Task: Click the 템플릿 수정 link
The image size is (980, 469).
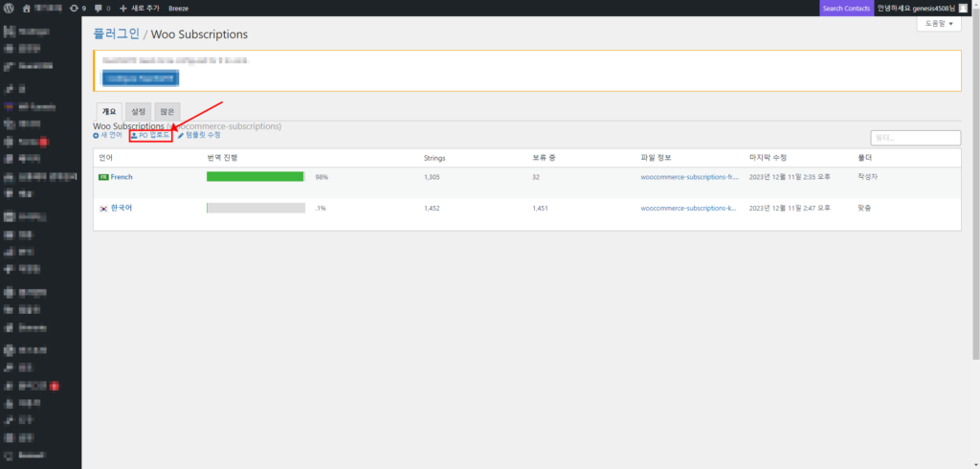Action: point(199,135)
